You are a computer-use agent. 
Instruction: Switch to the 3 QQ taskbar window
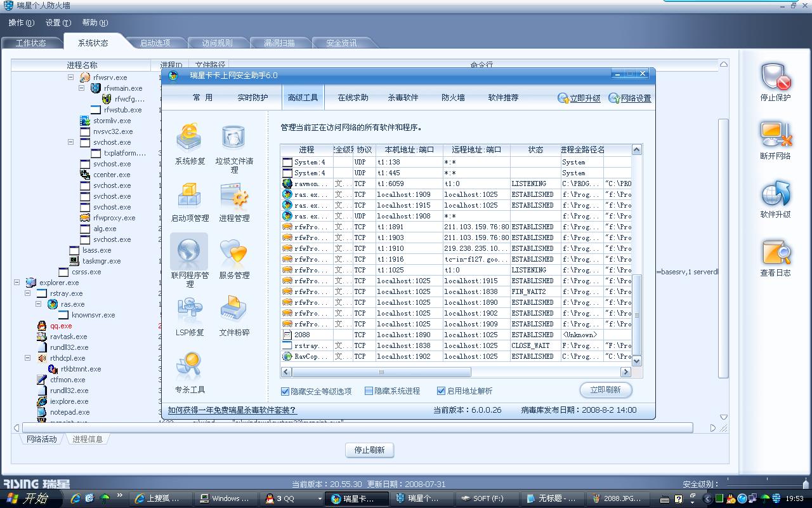coord(291,498)
